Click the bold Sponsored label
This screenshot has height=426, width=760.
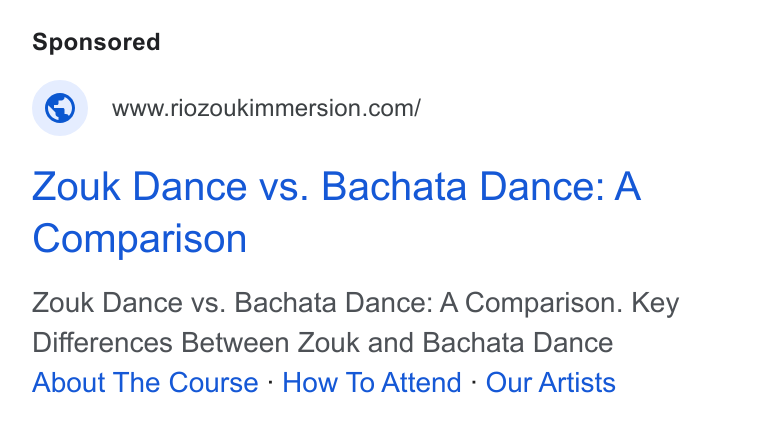tap(96, 42)
